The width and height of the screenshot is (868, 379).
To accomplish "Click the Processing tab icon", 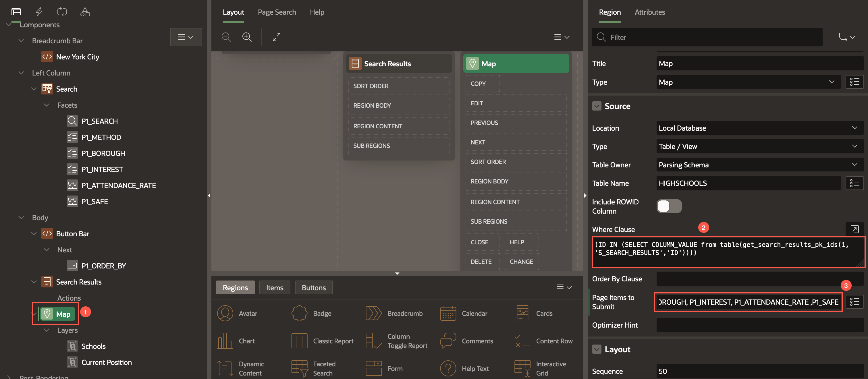I will point(62,12).
